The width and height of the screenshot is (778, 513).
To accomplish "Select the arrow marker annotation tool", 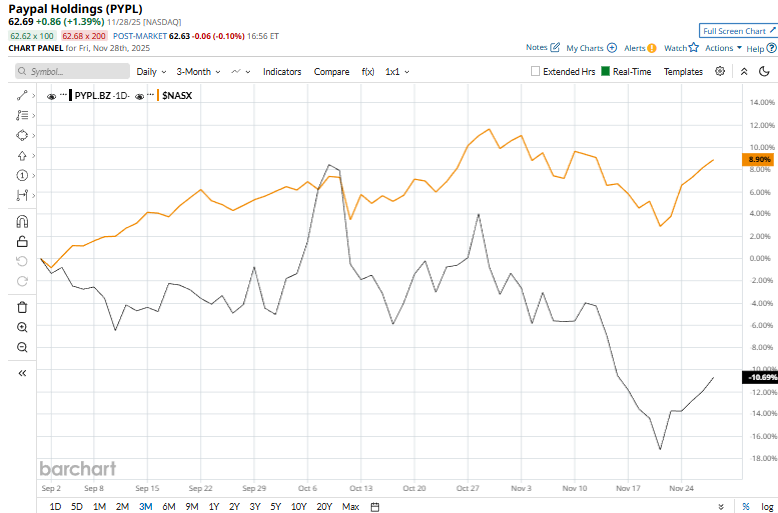I will pyautogui.click(x=22, y=155).
